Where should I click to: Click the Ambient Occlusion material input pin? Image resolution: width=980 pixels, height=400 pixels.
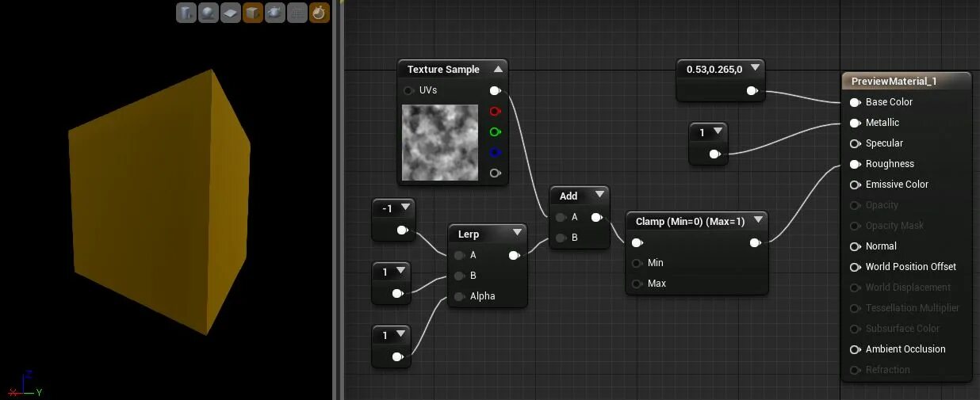[x=856, y=349]
